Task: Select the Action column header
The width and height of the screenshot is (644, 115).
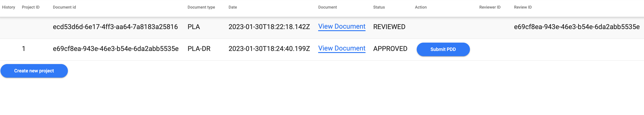Action: (x=421, y=7)
